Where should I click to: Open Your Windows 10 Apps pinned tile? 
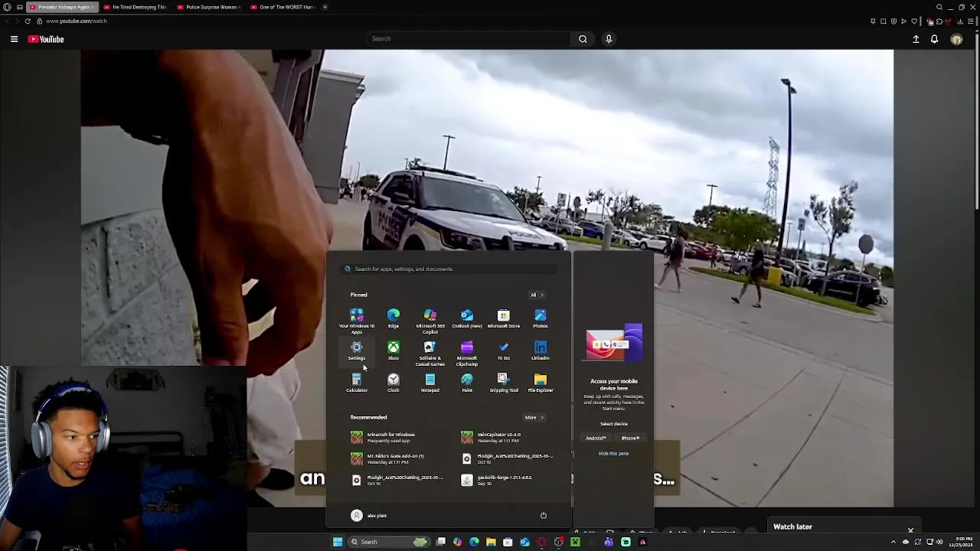357,321
